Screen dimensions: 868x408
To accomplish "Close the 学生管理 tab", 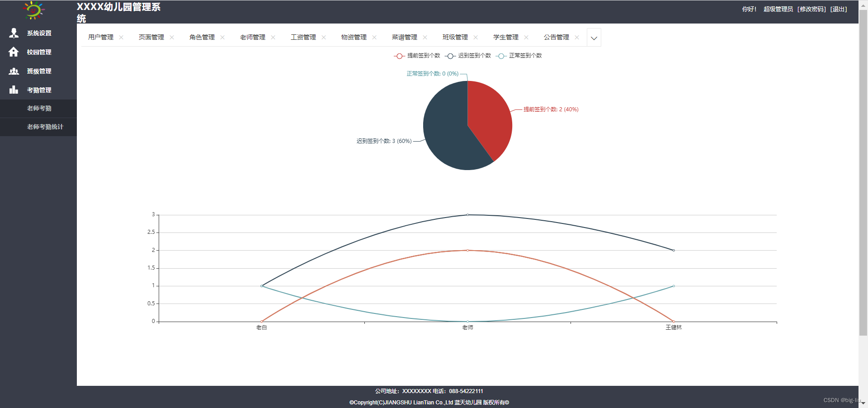I will [x=526, y=38].
